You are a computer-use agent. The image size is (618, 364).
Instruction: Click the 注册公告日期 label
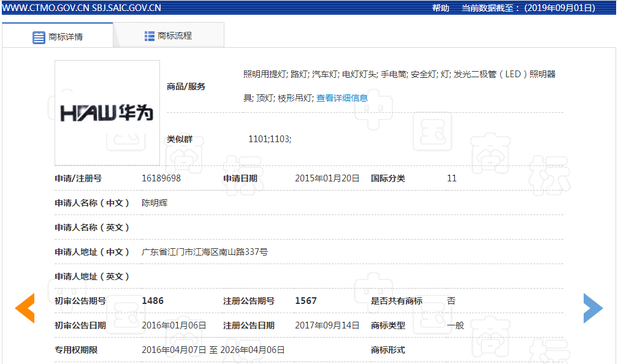pos(249,325)
